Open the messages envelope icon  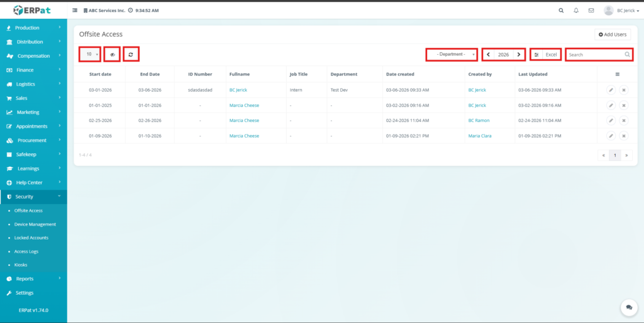591,11
